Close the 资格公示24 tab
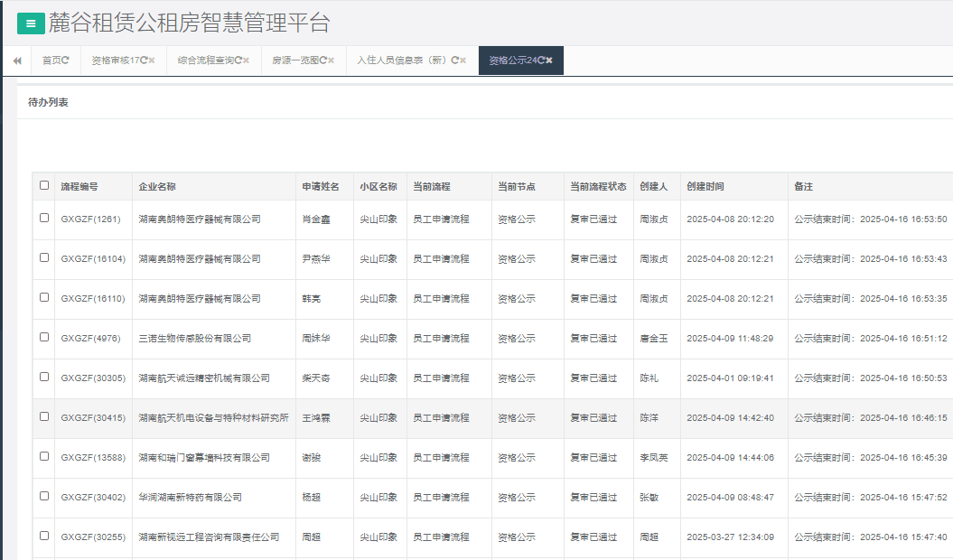Screen dimensions: 953x560 [x=550, y=61]
